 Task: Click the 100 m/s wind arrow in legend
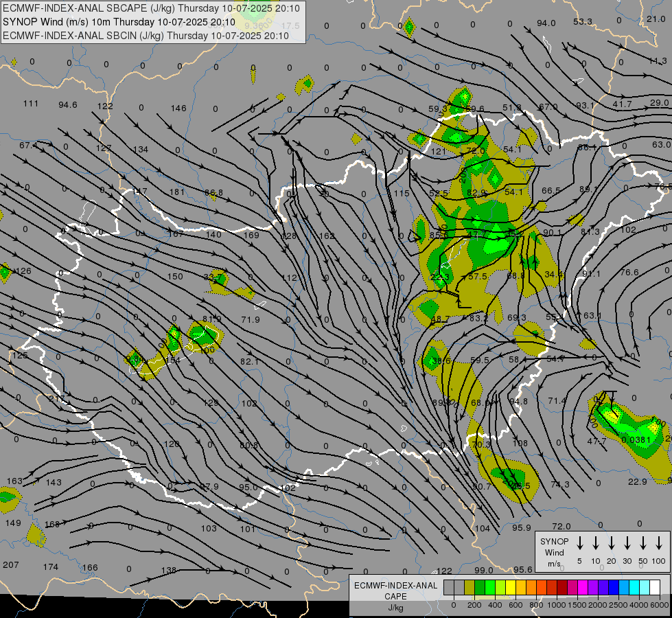[x=659, y=543]
